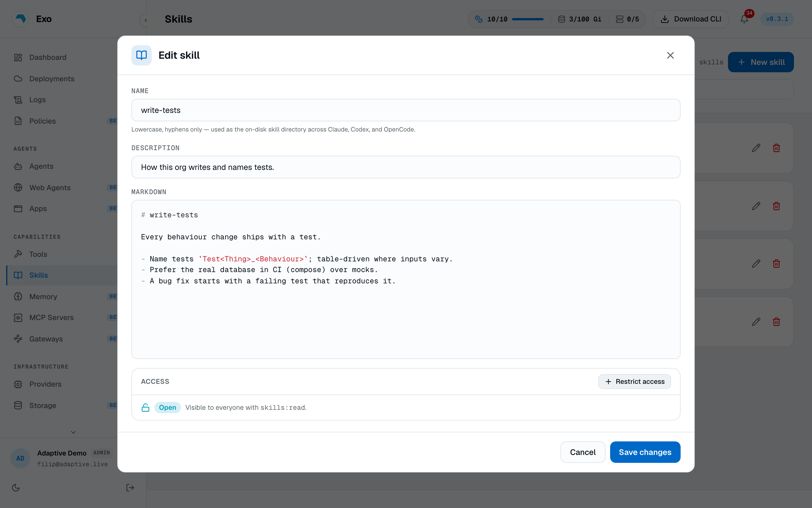Viewport: 812px width, 508px height.
Task: Close the Edit skill dialog
Action: pos(670,55)
